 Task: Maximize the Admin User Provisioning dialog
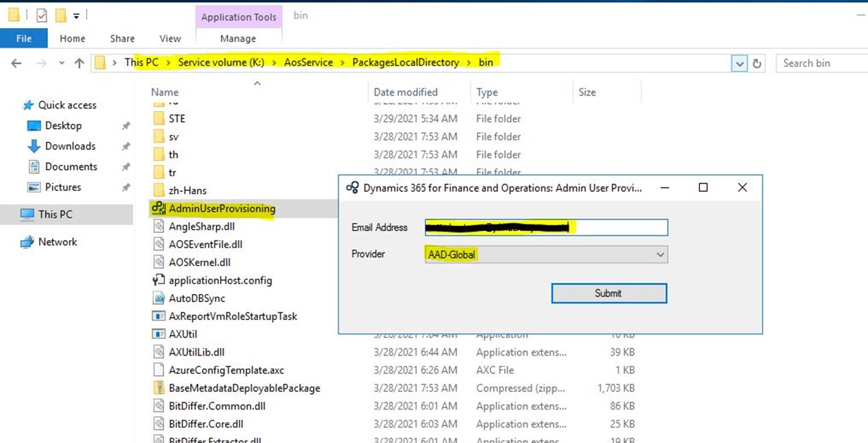point(703,187)
